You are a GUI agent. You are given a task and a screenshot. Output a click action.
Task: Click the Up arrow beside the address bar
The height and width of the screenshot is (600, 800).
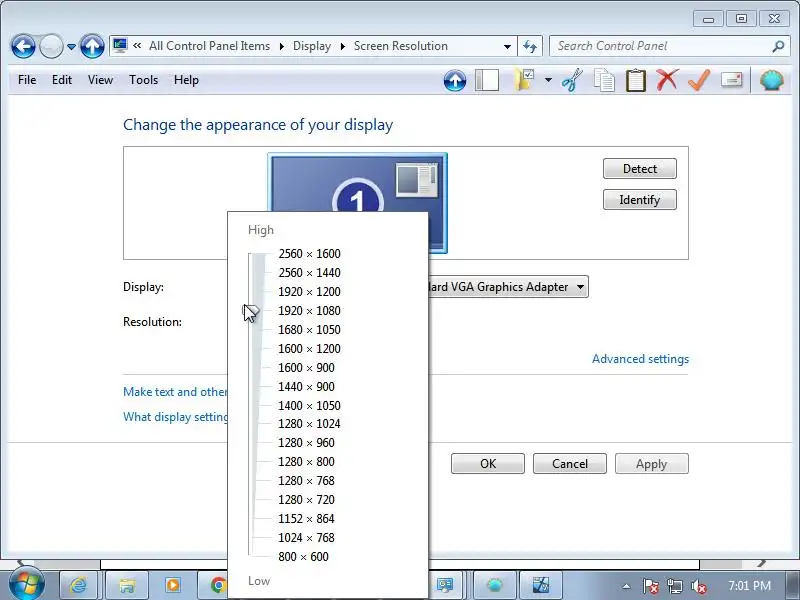coord(92,47)
